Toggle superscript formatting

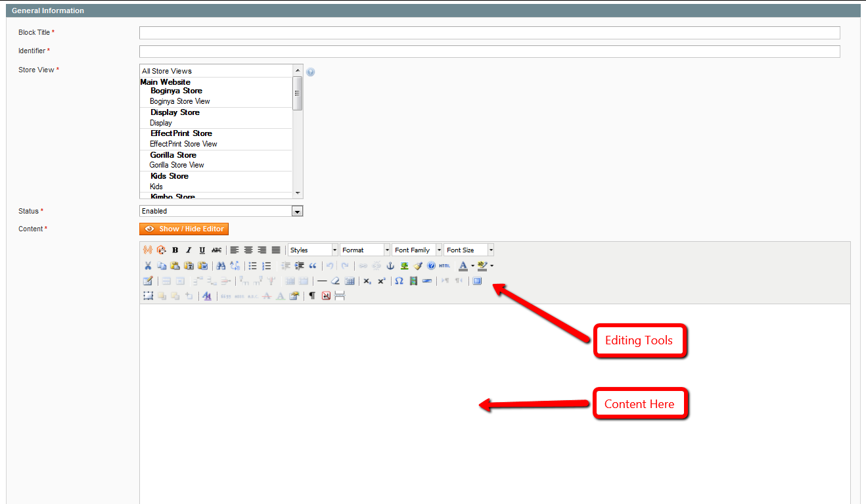click(382, 281)
